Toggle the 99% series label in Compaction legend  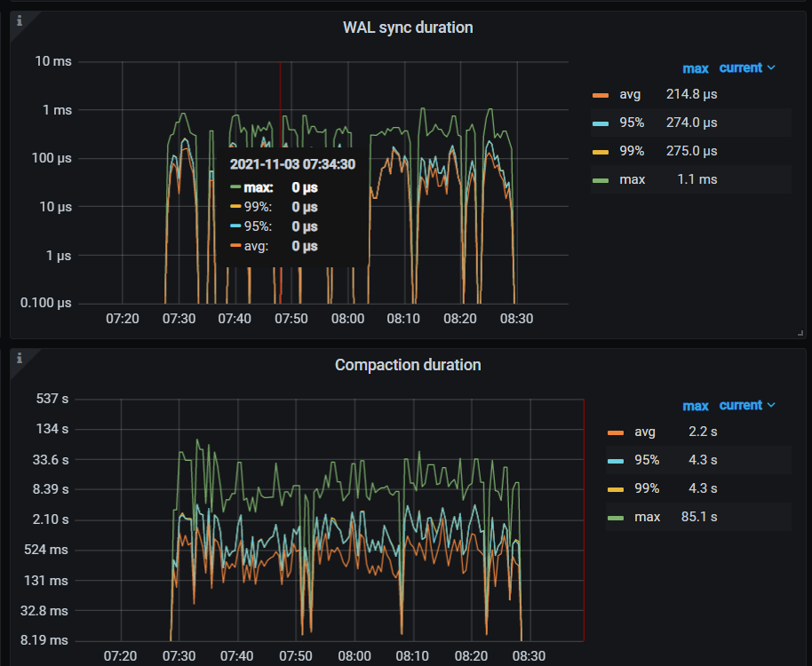(x=647, y=488)
